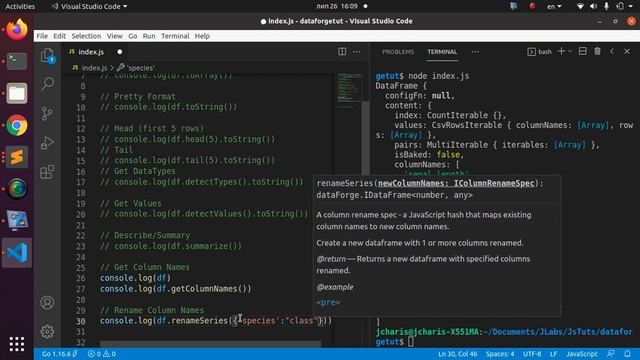The height and width of the screenshot is (360, 640).
Task: Click the editor horizontal scrollbar
Action: coord(210,344)
